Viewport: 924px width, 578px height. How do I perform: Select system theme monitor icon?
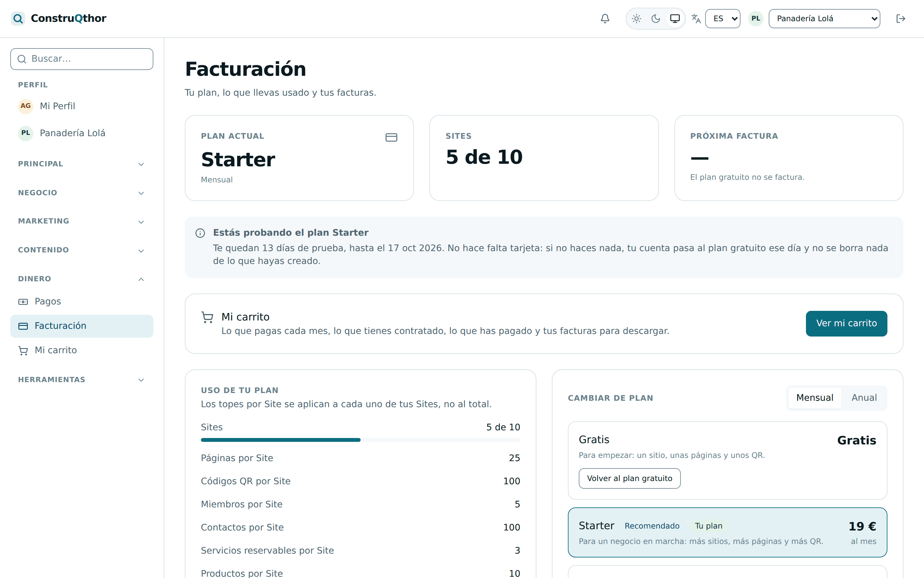pos(675,18)
